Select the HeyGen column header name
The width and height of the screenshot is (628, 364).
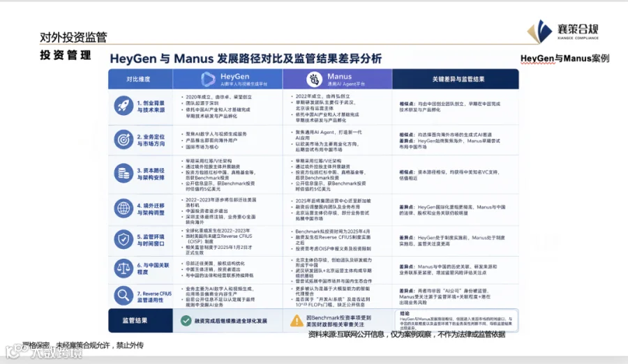[234, 76]
